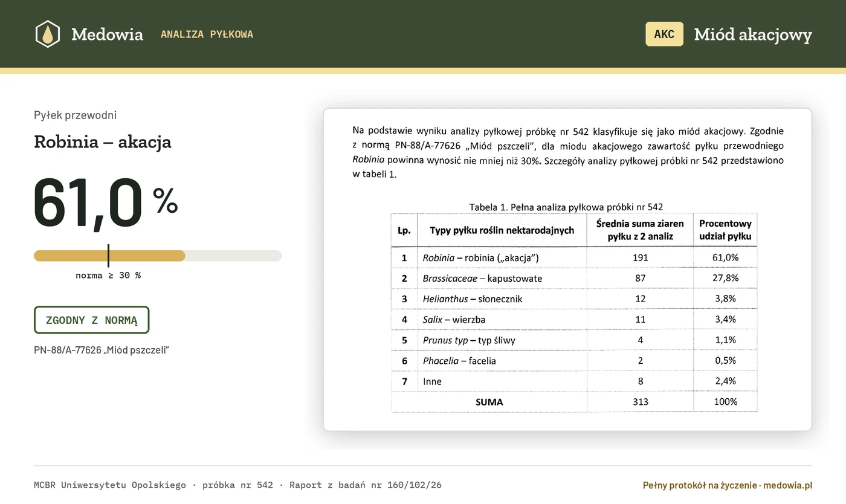Click the Medowia honey drop logo icon
Screen dimensions: 846x504
pyautogui.click(x=48, y=34)
